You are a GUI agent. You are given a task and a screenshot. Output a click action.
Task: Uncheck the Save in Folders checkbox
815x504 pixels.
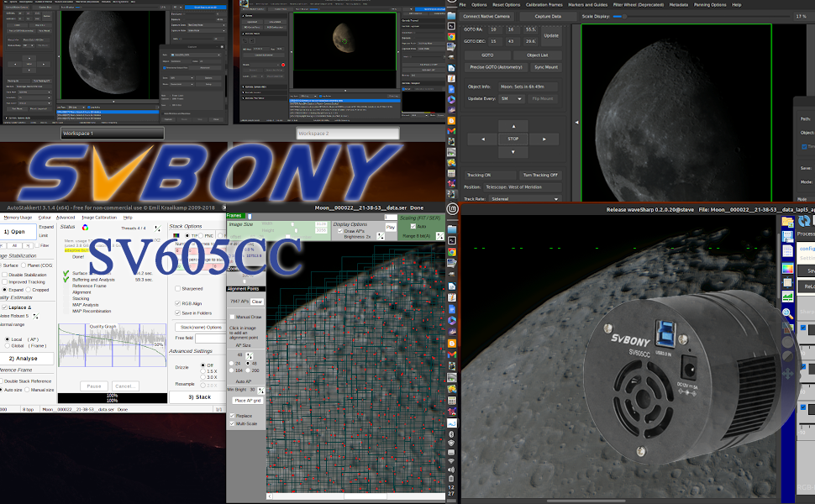click(178, 313)
